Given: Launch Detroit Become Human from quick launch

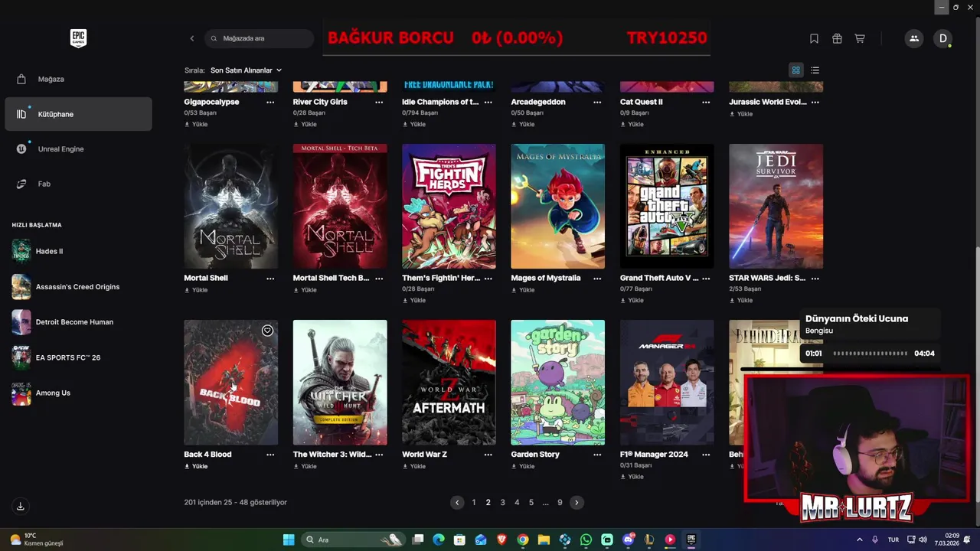Looking at the screenshot, I should pos(63,322).
